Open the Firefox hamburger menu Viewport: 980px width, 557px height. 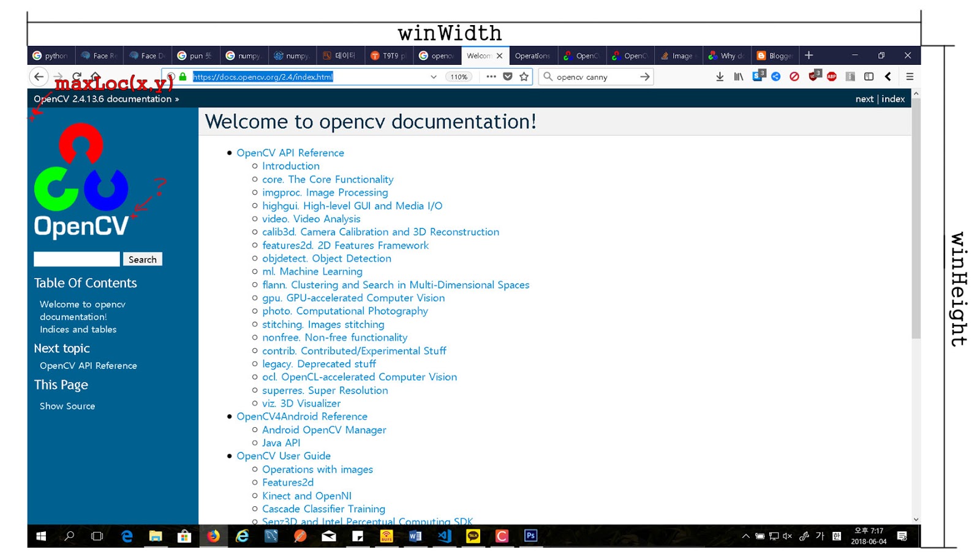coord(910,77)
